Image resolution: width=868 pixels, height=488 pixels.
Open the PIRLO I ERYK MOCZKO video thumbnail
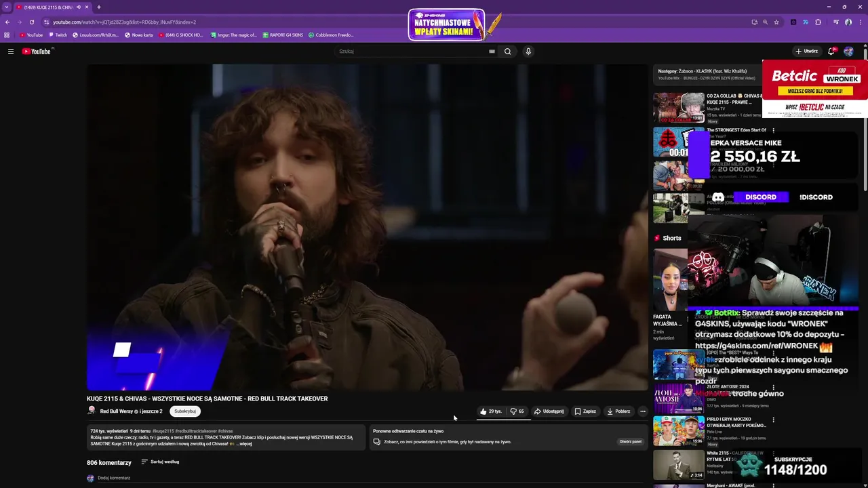pyautogui.click(x=679, y=431)
